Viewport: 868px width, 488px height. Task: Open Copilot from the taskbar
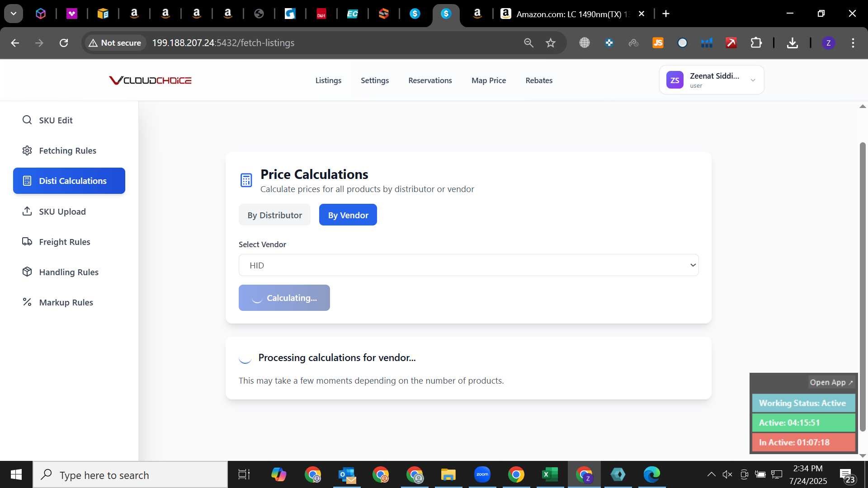click(x=278, y=474)
